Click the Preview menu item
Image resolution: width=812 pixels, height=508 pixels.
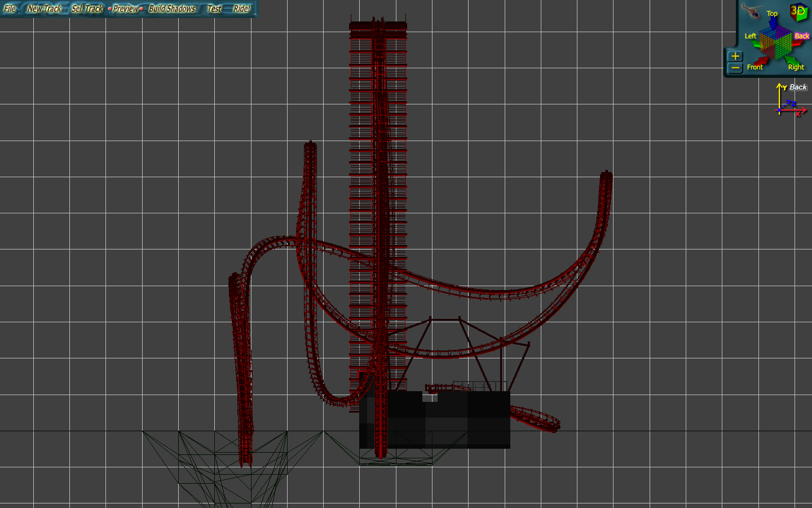pos(125,8)
